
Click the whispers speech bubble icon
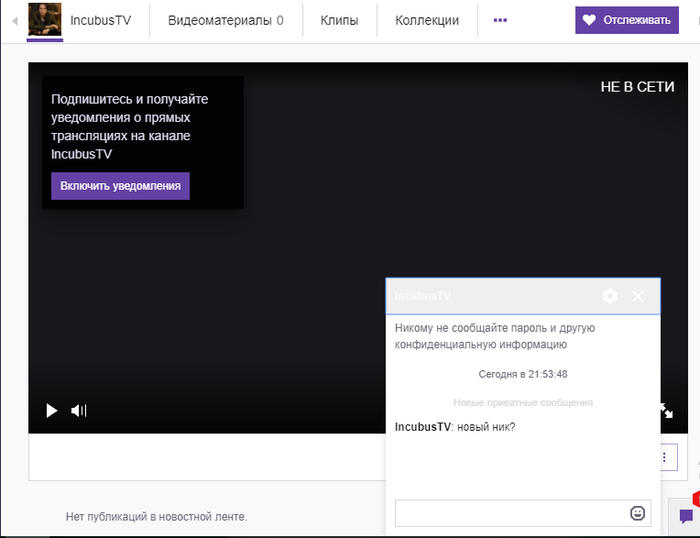[686, 516]
